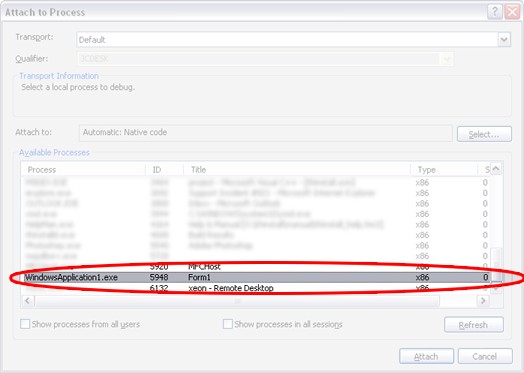Screen dimensions: 524x373
Task: Sort by the Process column header
Action: (84, 170)
